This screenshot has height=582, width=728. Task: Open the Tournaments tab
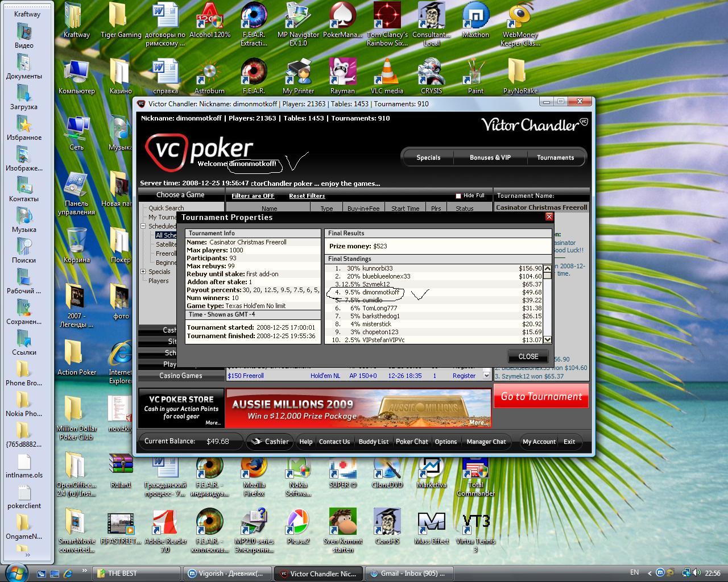(x=555, y=158)
